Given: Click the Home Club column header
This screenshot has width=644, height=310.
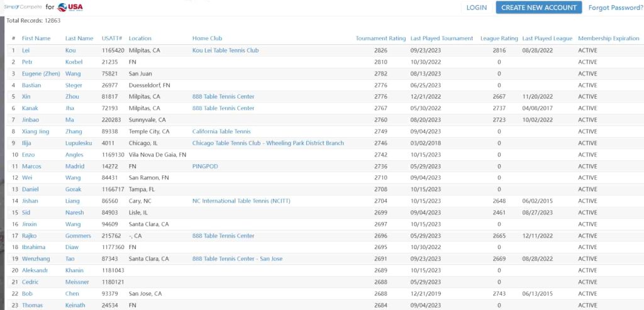Looking at the screenshot, I should (207, 38).
